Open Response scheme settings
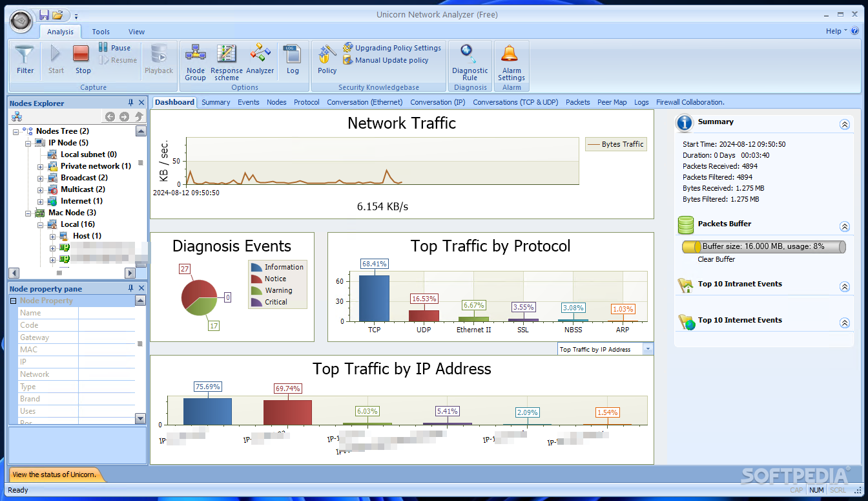Screen dimensions: 868x501 227,62
